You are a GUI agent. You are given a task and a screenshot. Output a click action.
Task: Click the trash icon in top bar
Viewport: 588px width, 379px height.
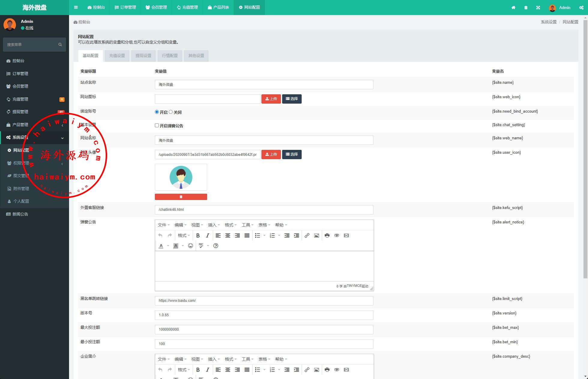(526, 8)
